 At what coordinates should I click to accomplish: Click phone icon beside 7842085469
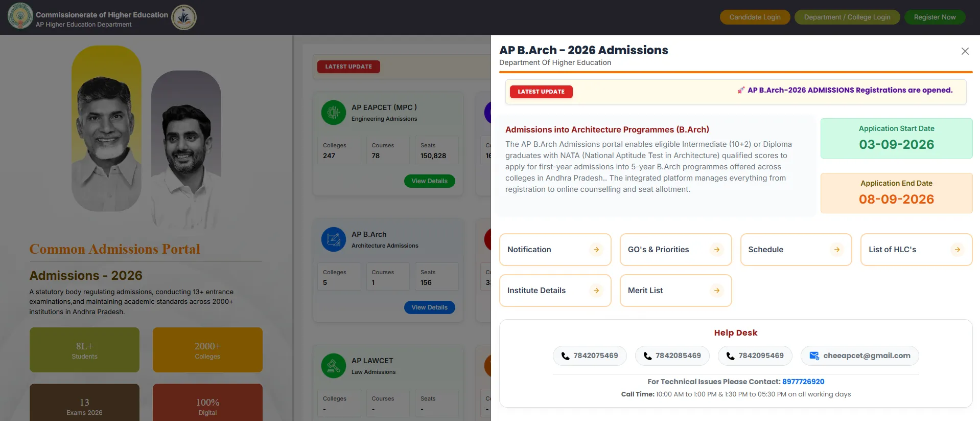(x=647, y=356)
